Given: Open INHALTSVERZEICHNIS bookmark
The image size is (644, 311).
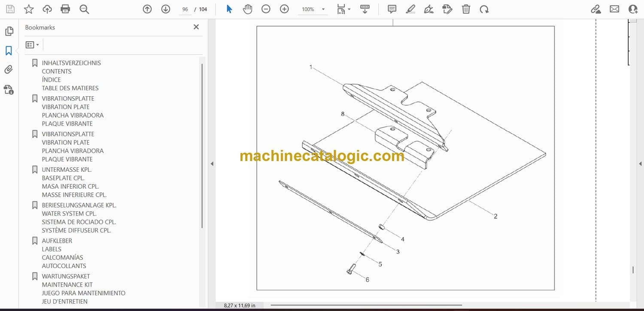Looking at the screenshot, I should pyautogui.click(x=71, y=63).
